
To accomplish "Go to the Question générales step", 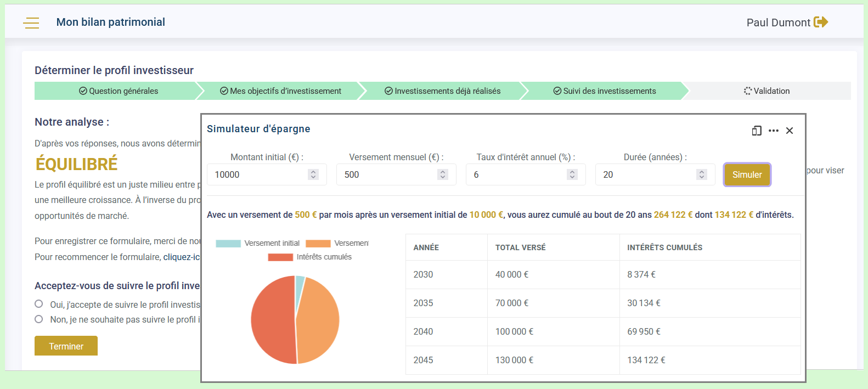I will (x=118, y=91).
